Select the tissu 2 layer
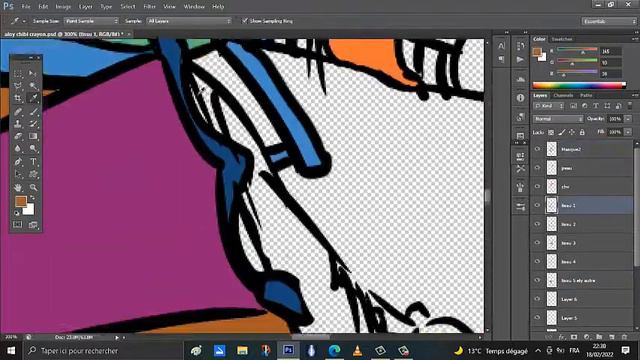Image resolution: width=640 pixels, height=360 pixels. [582, 224]
